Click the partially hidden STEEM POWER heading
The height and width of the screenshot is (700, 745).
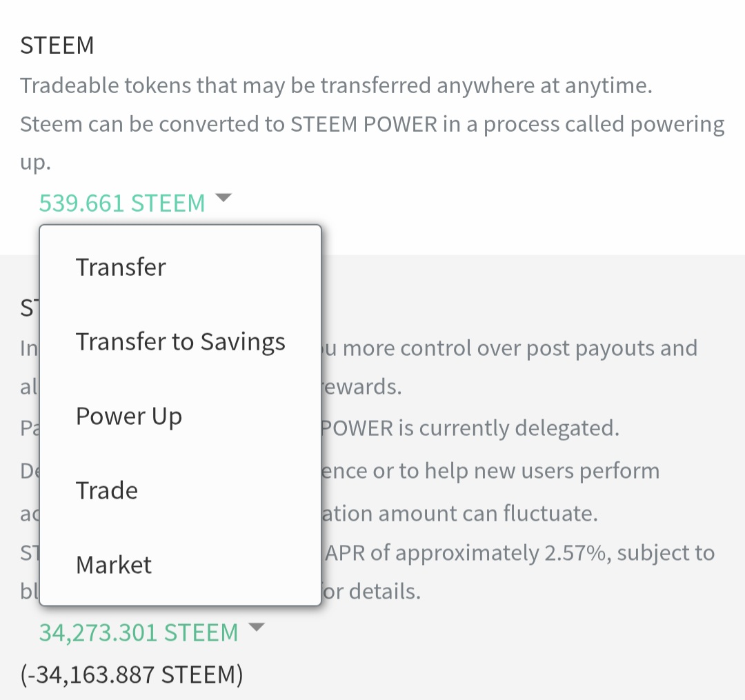28,308
